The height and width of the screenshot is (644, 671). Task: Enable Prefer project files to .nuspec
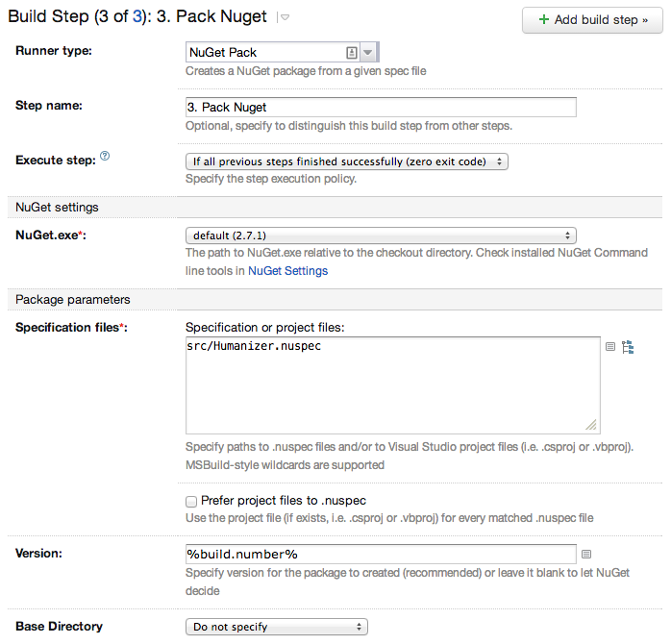pos(191,501)
